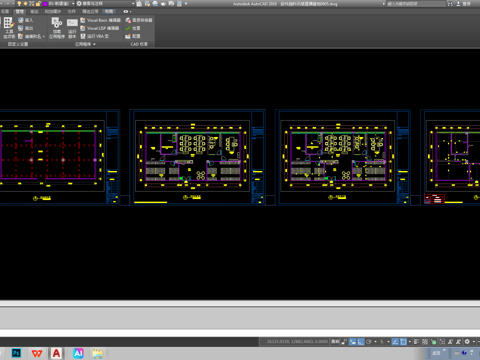Click the Run Script icon
This screenshot has height=360, width=480.
tap(72, 27)
